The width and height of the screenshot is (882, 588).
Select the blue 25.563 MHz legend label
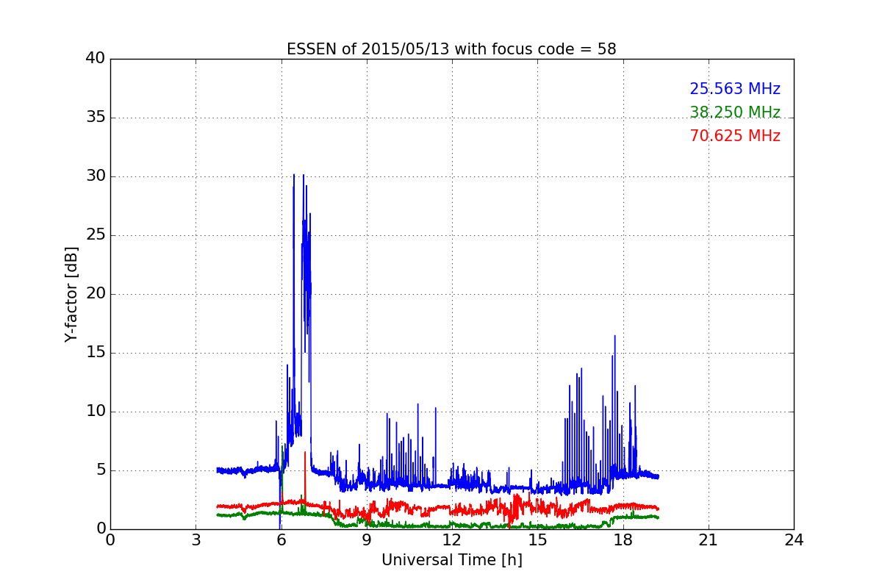[x=735, y=89]
